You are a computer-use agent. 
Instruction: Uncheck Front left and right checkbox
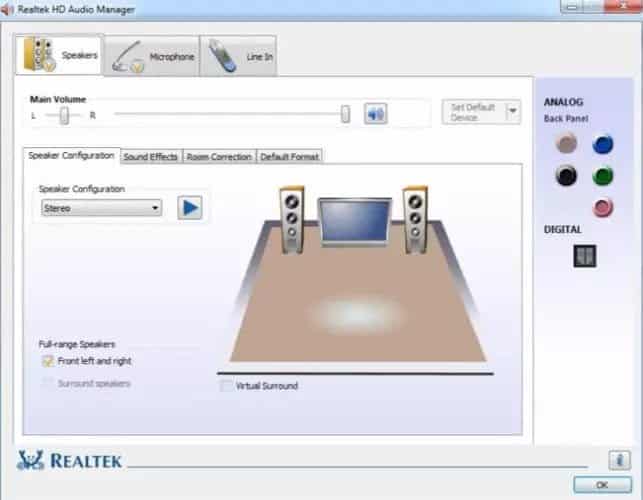coord(47,361)
